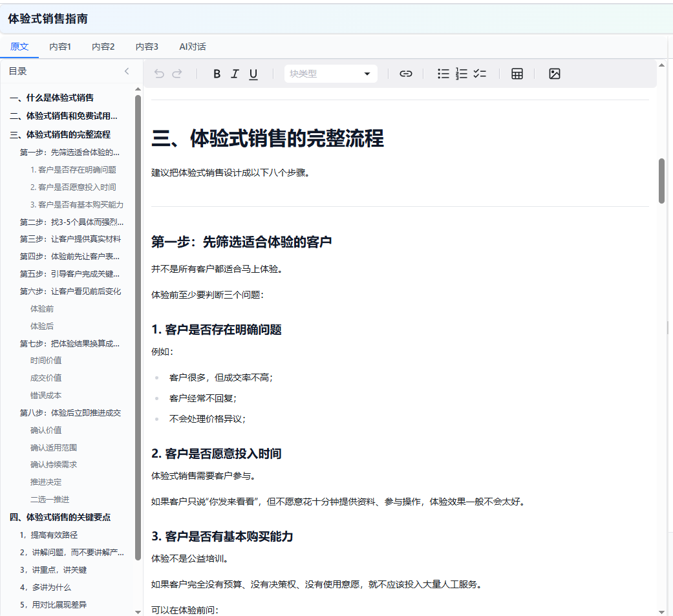
Task: Click the heading 三、体验式销售的完整流程
Action: click(268, 138)
